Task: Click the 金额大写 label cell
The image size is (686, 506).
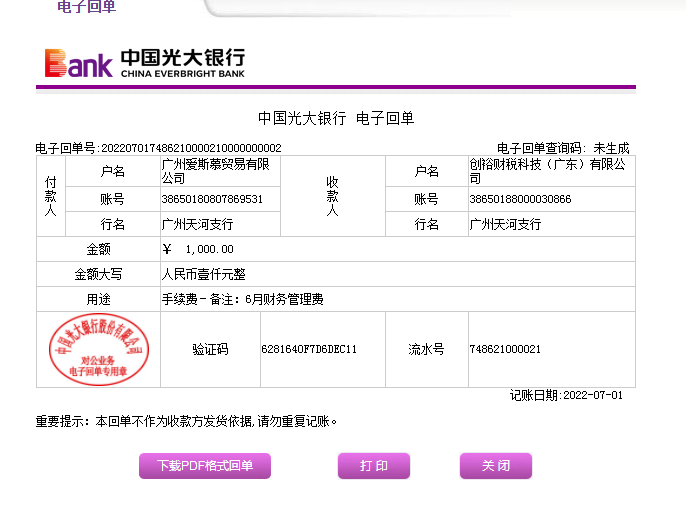Action: (98, 274)
